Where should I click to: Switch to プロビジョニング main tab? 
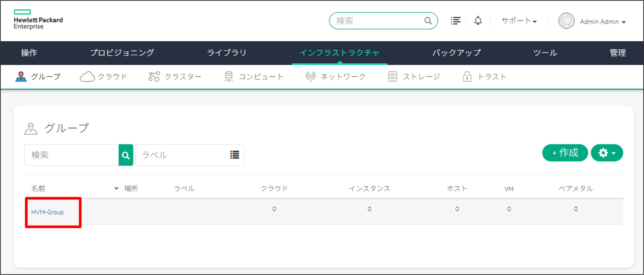click(x=122, y=53)
